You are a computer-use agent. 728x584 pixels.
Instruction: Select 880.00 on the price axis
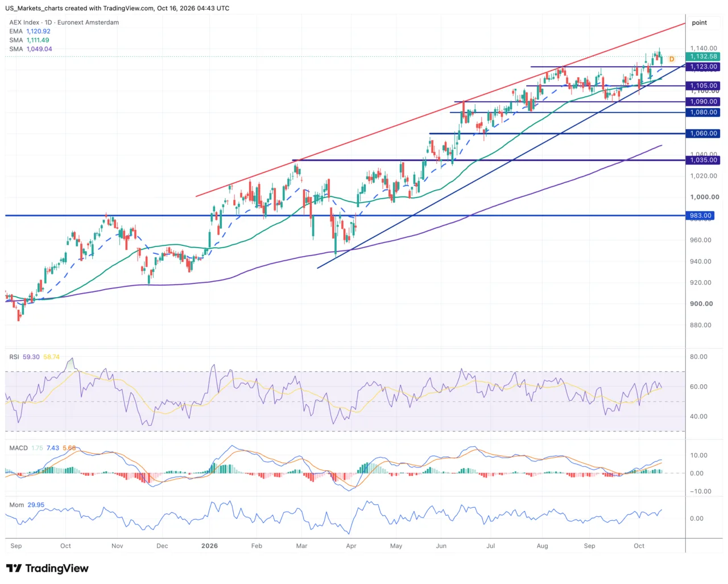tap(701, 326)
